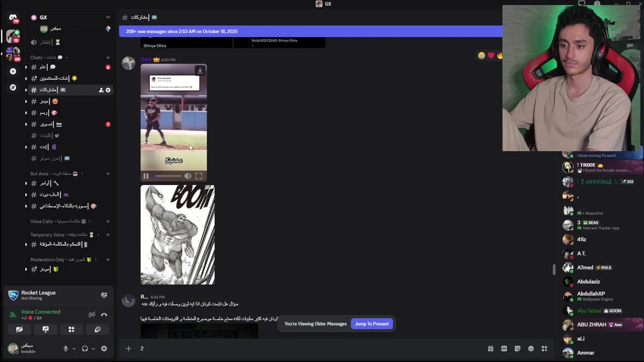644x362 pixels.
Task: Open the رسم channel
Action: pyautogui.click(x=69, y=113)
